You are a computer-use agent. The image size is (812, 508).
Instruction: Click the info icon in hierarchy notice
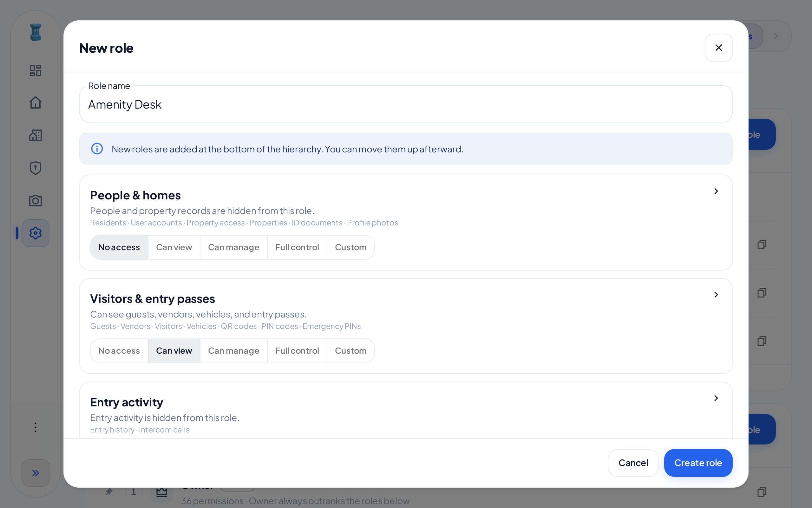97,149
